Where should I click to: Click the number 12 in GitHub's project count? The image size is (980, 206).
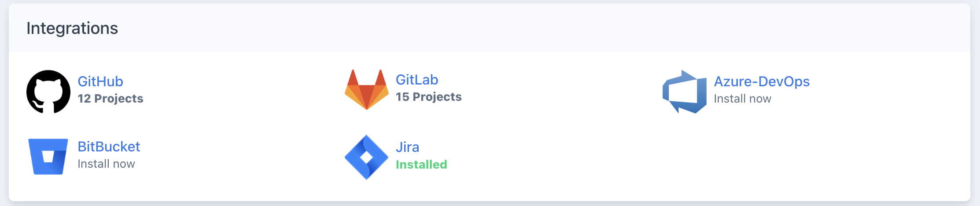[84, 99]
